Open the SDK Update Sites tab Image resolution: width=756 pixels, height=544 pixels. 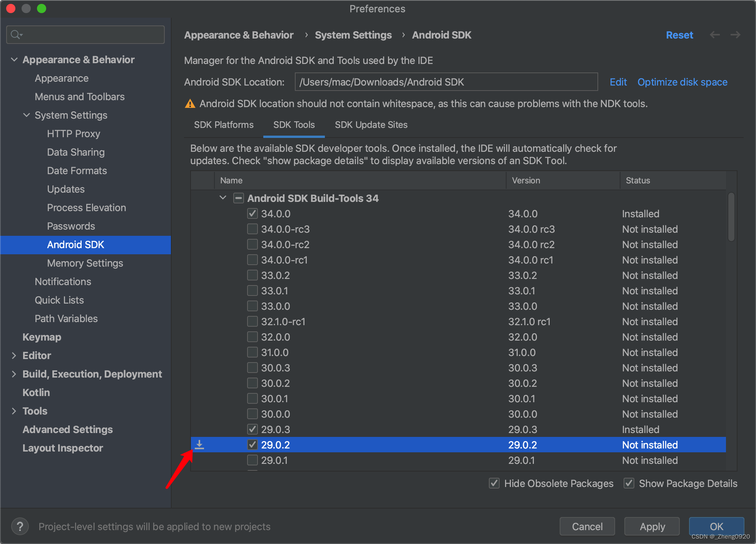371,125
